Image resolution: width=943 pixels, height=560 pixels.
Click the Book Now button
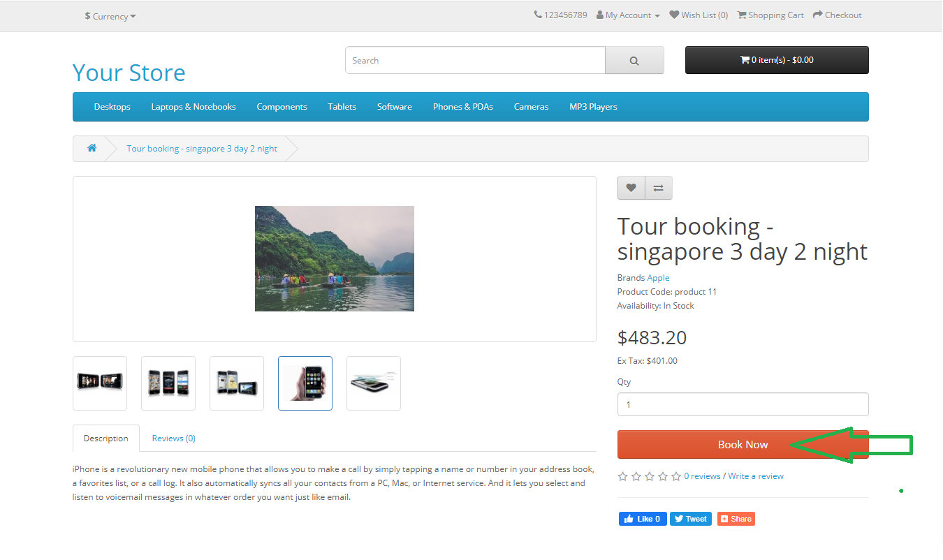point(743,445)
